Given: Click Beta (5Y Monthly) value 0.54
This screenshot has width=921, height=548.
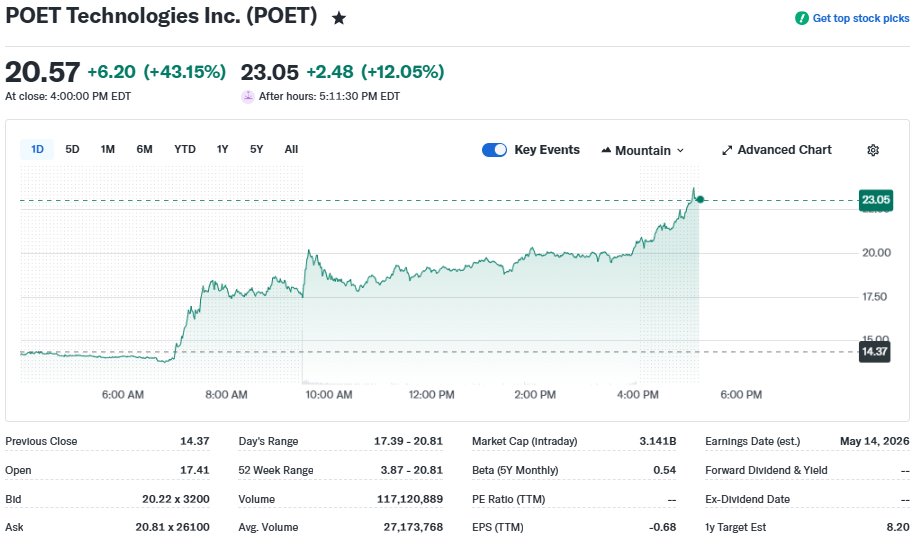Looking at the screenshot, I should coord(664,470).
